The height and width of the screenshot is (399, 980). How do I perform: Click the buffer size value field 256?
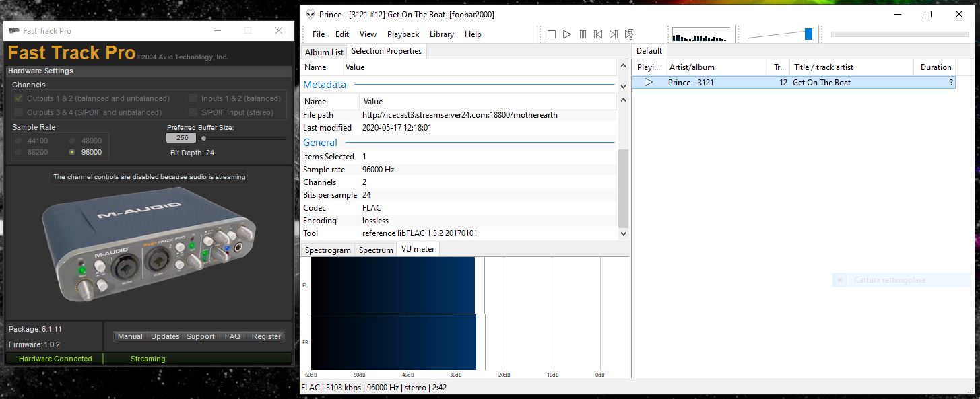point(181,137)
